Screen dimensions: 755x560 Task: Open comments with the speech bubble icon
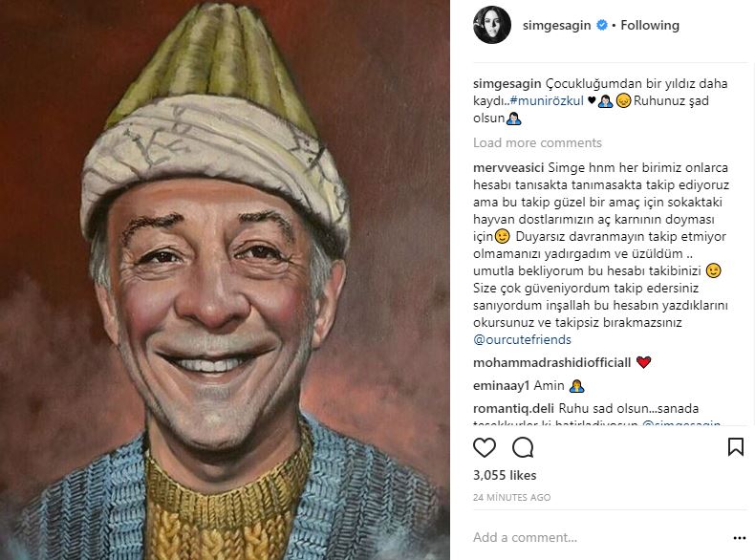[523, 447]
